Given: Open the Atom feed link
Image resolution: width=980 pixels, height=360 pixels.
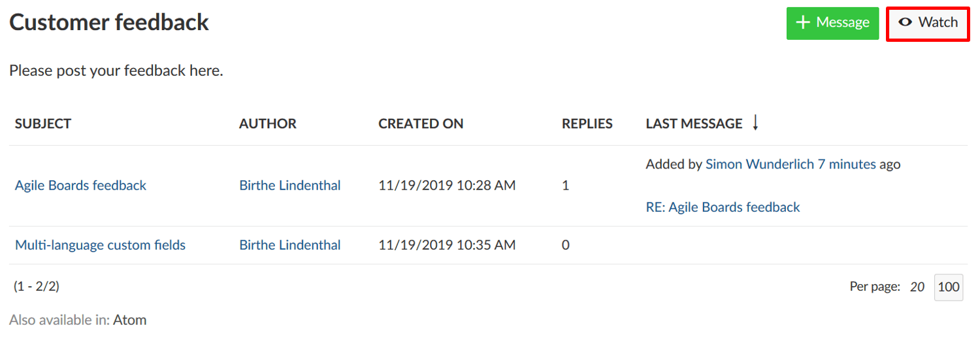Looking at the screenshot, I should coord(129,321).
